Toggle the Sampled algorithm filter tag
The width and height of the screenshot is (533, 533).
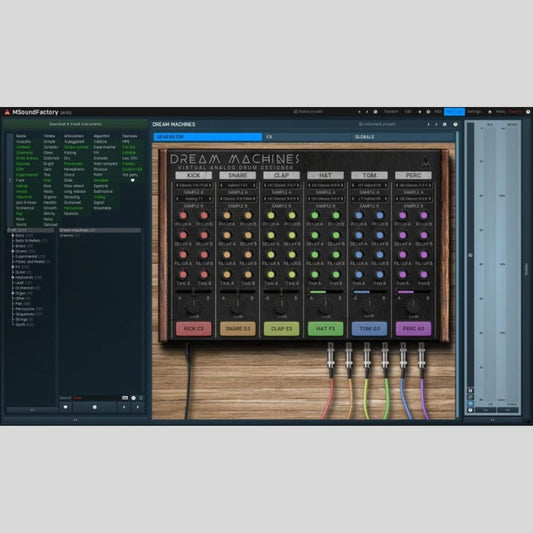[x=101, y=180]
